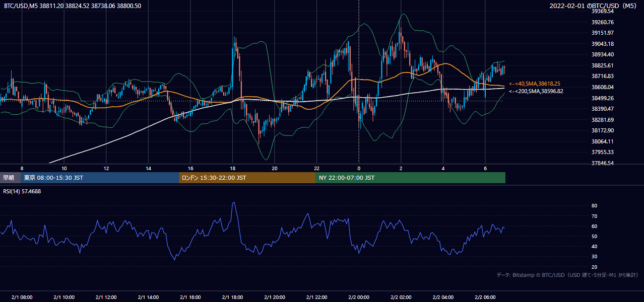644x302 pixels.
Task: Click the 2/2 00:00 time axis label
Action: tap(359, 297)
